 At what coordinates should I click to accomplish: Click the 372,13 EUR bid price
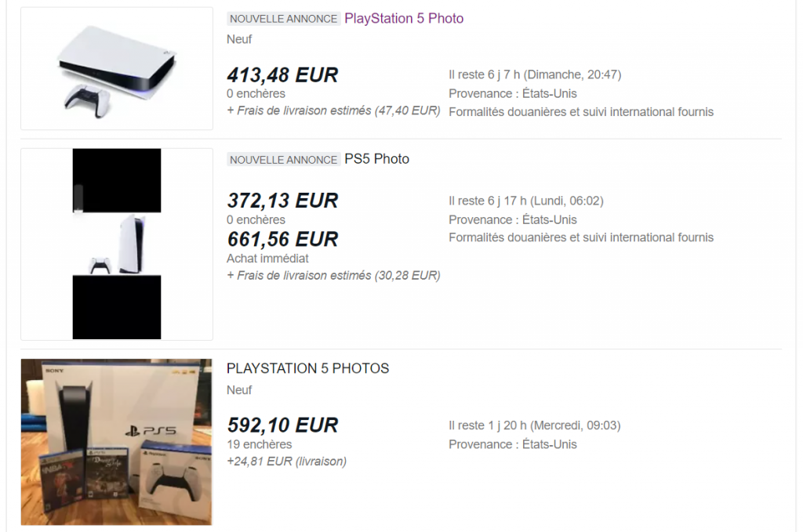(x=282, y=201)
